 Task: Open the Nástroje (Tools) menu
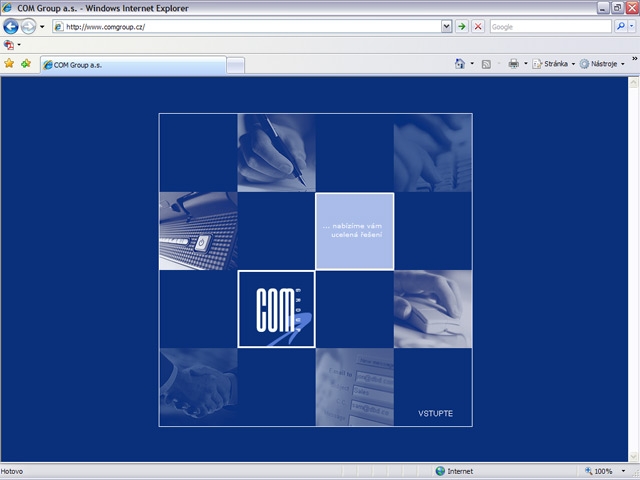pyautogui.click(x=602, y=64)
